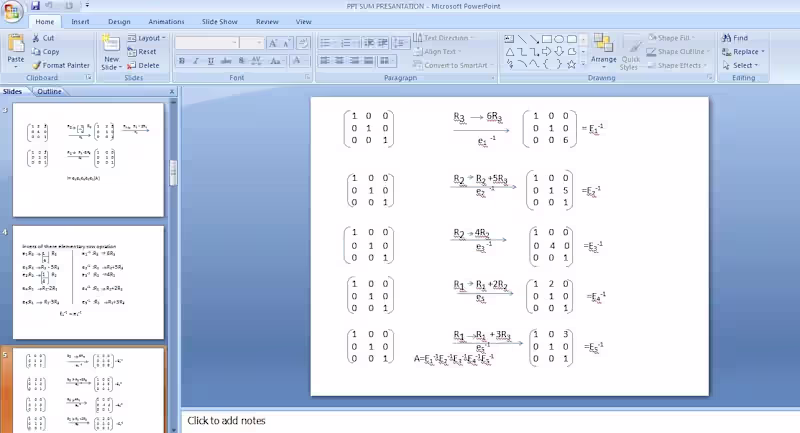The width and height of the screenshot is (800, 433).
Task: Open the Clipboard pane launcher
Action: [89, 78]
